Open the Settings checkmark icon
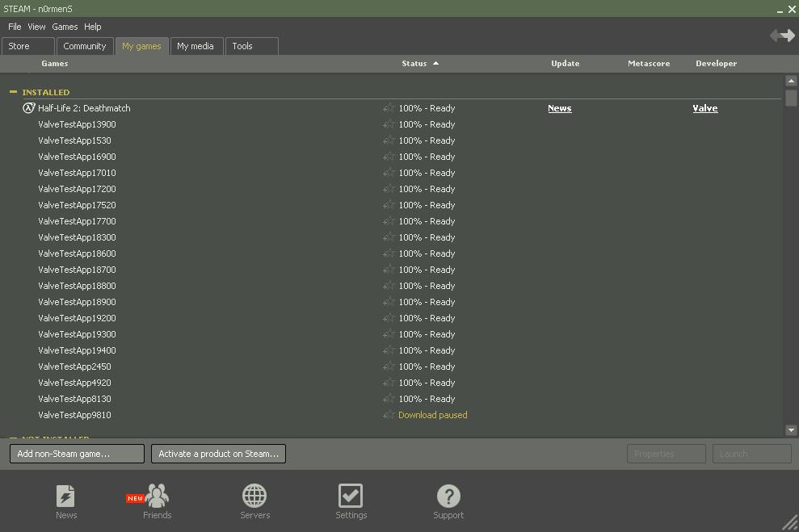This screenshot has width=799, height=532. pos(351,496)
